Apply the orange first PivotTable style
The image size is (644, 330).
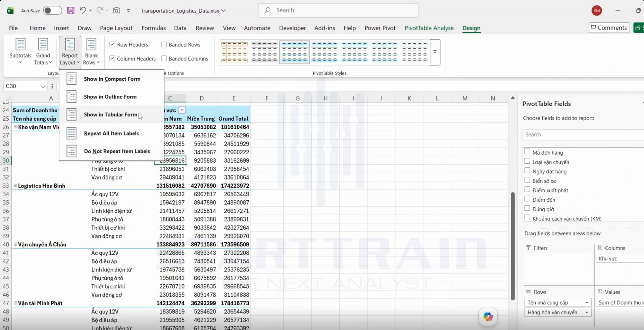tap(234, 52)
